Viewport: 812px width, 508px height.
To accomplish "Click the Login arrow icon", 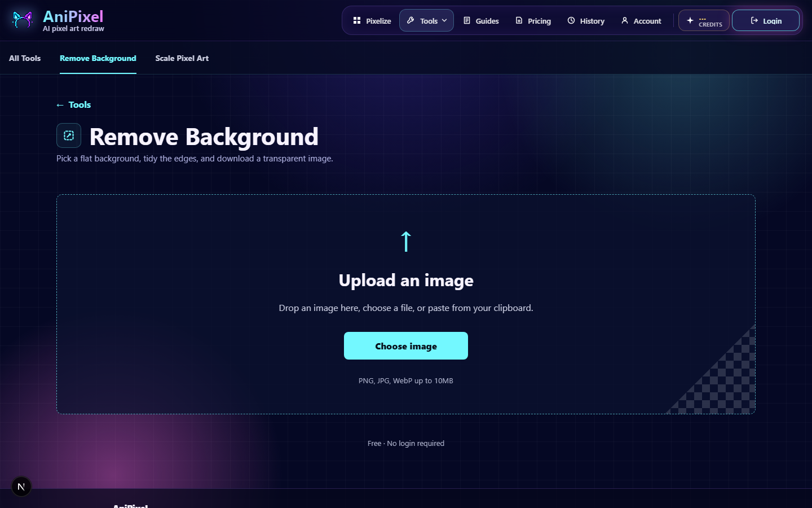I will [x=754, y=20].
